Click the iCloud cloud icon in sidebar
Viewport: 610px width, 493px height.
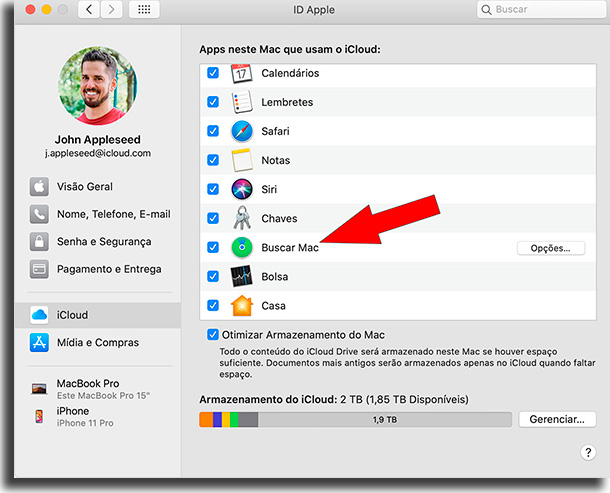pos(39,315)
